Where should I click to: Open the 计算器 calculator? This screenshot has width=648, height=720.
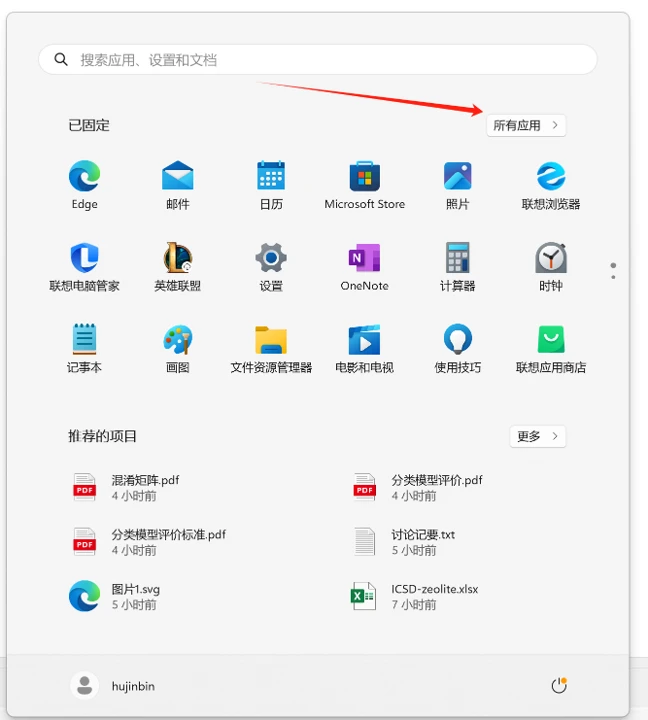coord(457,267)
